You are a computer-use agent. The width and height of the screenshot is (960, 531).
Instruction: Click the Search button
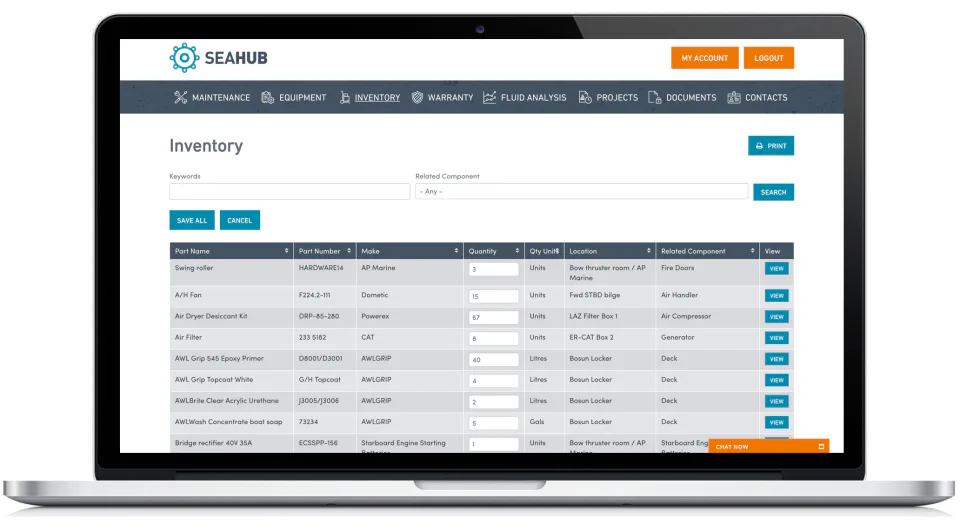(773, 192)
